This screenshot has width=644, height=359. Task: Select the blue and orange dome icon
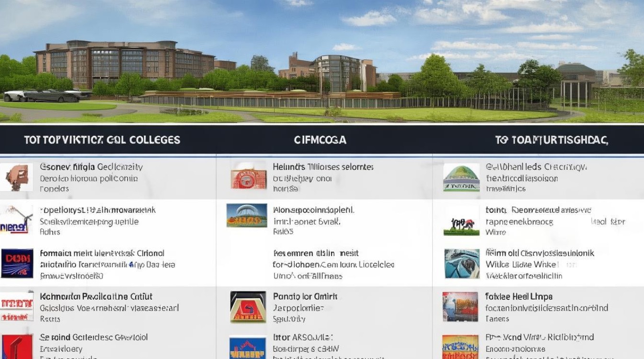coord(247,216)
